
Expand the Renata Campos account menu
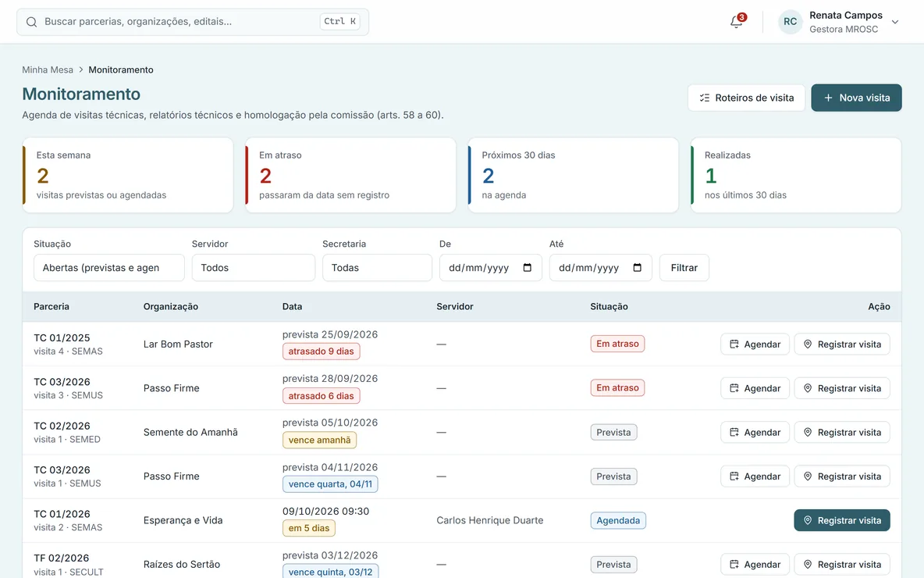click(895, 22)
